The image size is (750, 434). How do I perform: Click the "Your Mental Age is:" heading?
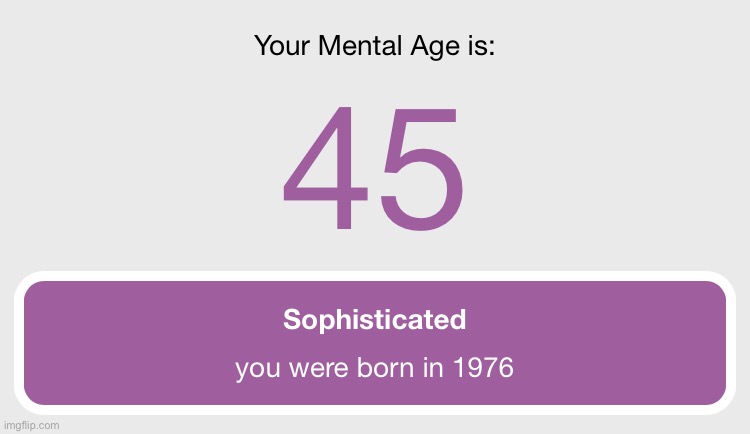[374, 46]
